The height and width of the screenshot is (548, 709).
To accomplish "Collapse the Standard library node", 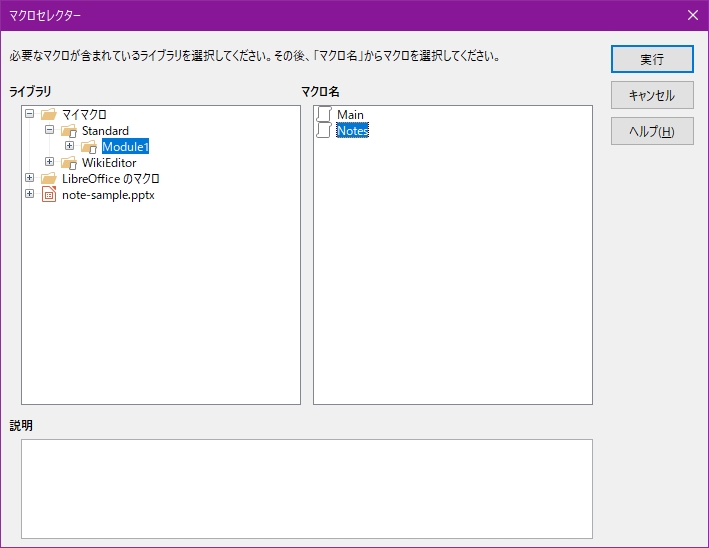I will 49,130.
